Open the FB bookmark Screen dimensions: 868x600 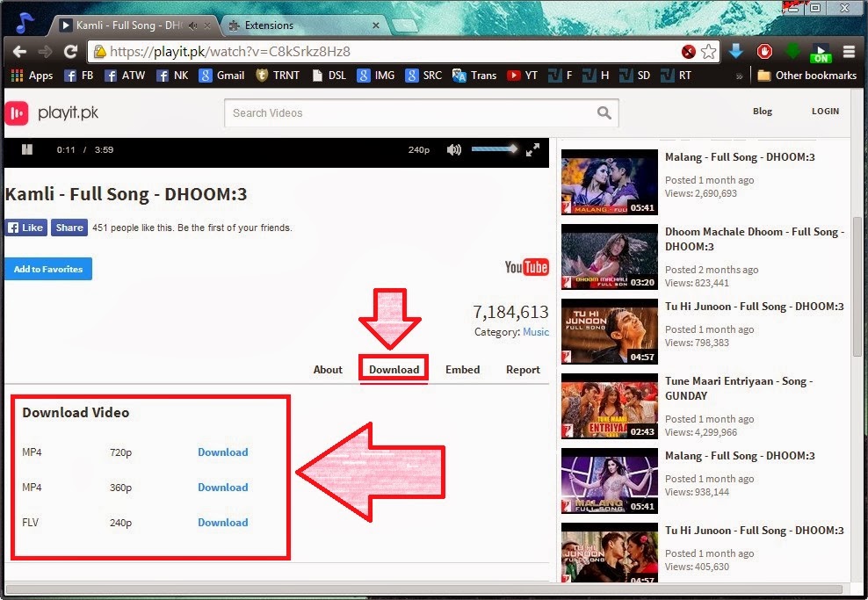78,76
